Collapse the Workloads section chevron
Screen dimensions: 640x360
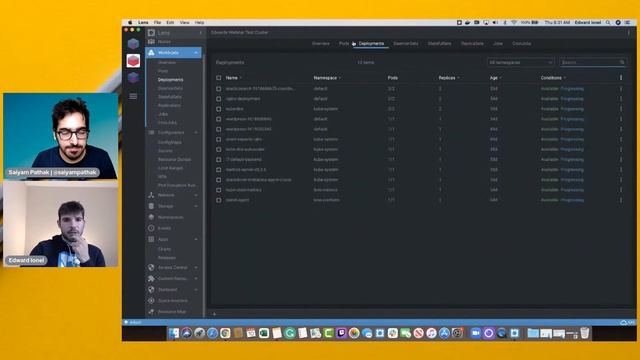click(196, 53)
